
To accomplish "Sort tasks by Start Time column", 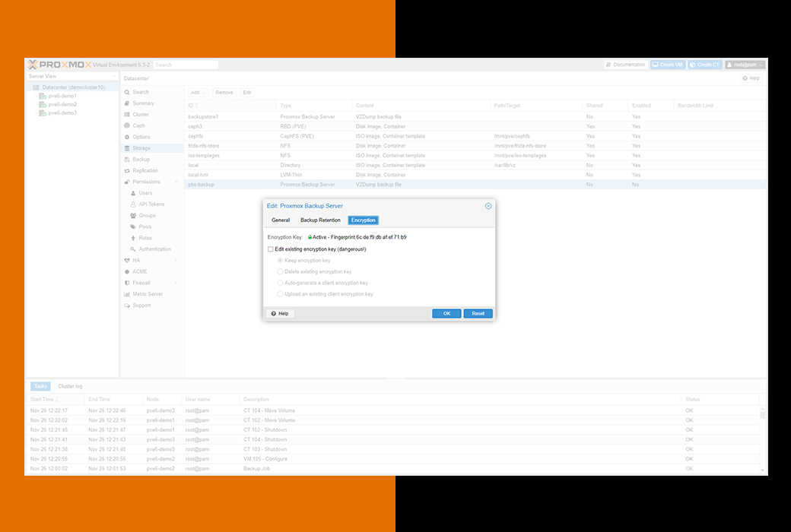I will (x=56, y=399).
